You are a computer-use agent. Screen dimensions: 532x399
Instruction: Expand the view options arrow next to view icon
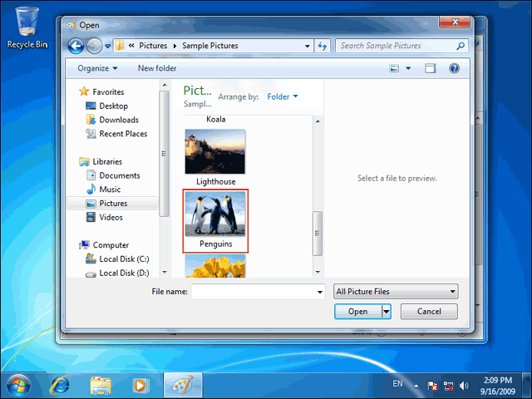(x=408, y=68)
